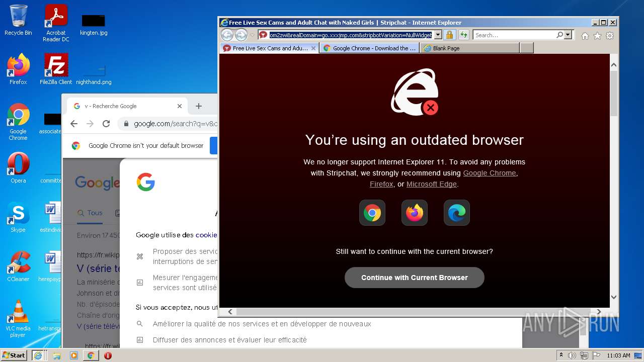Click Continue with Current Browser button

415,278
